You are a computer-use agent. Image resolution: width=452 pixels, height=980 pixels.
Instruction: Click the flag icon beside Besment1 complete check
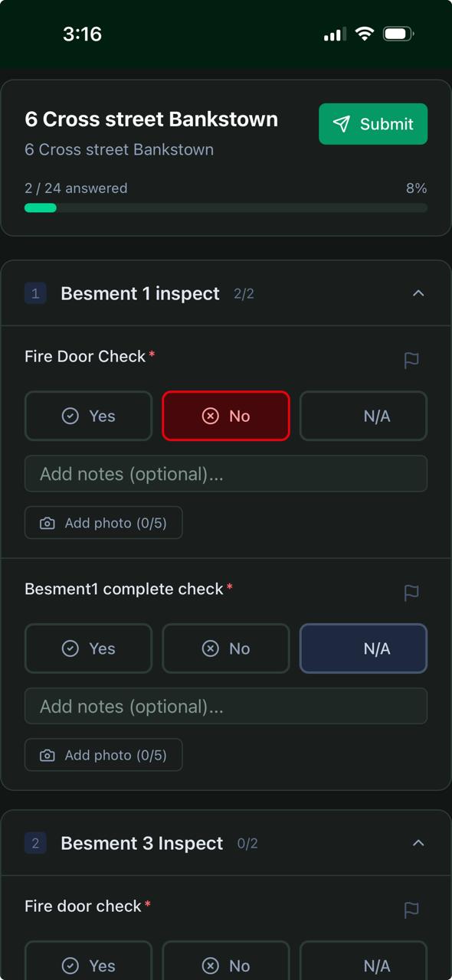pyautogui.click(x=411, y=593)
